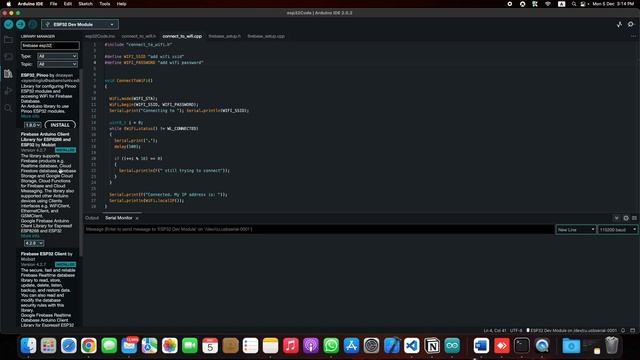
Task: Open the Serial Plotter icon
Action: (x=619, y=24)
